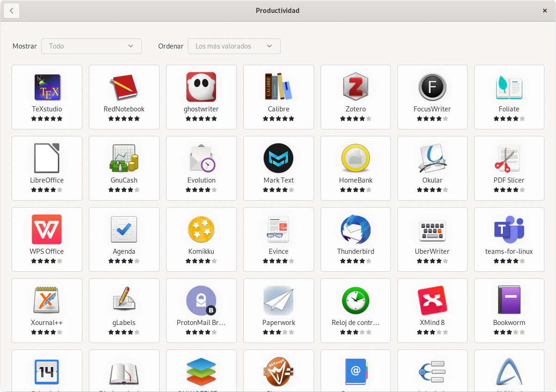The image size is (556, 392).
Task: Click the WPS Office icon
Action: pyautogui.click(x=47, y=229)
